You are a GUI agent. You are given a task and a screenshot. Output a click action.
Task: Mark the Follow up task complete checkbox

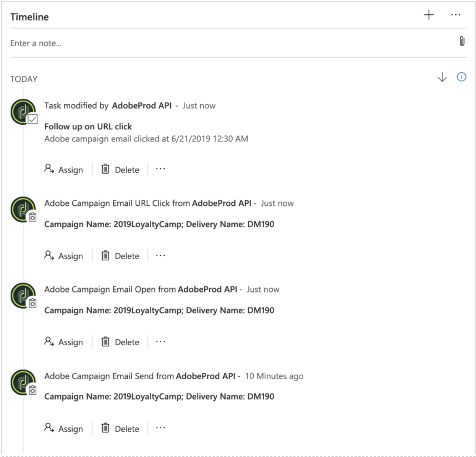click(x=33, y=120)
